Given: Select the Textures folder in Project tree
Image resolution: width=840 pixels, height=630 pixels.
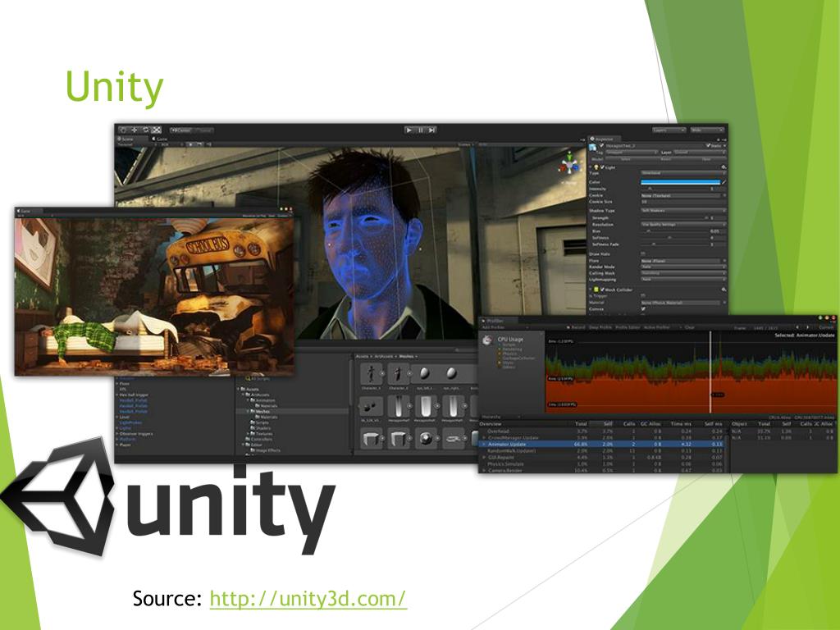Looking at the screenshot, I should pos(263,433).
